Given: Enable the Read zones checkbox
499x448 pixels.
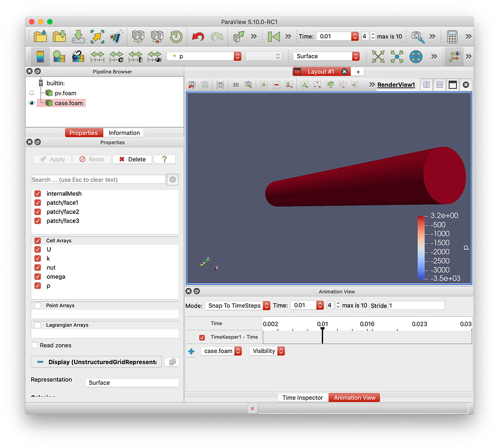Looking at the screenshot, I should [35, 345].
